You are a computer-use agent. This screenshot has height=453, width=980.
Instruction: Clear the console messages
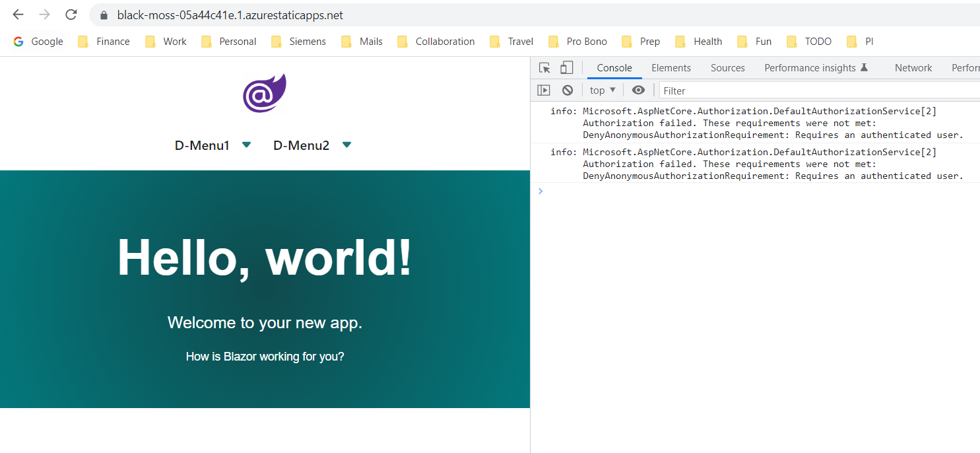[x=568, y=90]
